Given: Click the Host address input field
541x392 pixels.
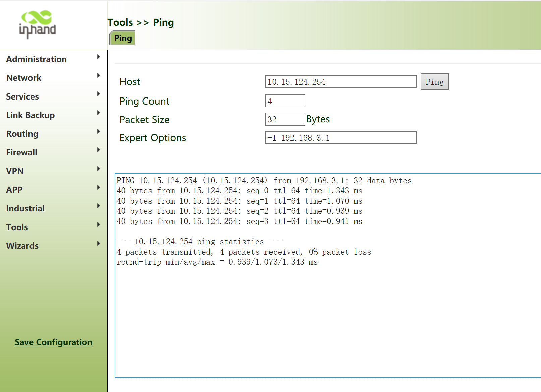Looking at the screenshot, I should 341,81.
